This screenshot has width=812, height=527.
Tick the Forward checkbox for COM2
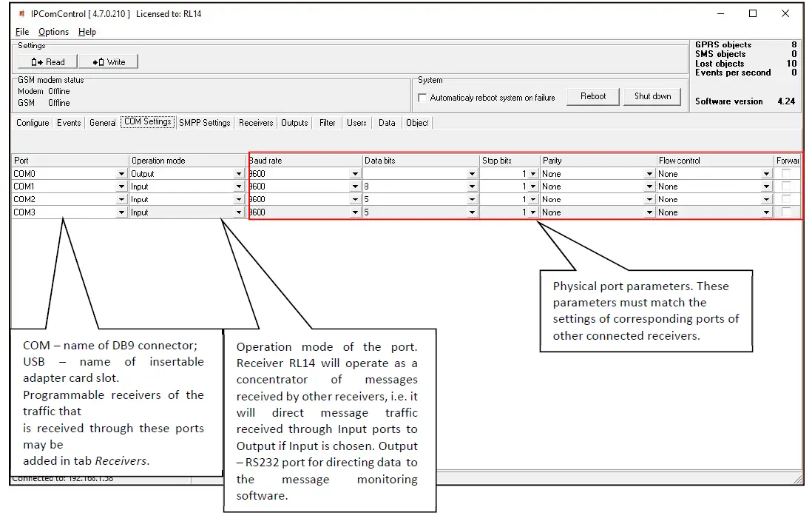(786, 199)
